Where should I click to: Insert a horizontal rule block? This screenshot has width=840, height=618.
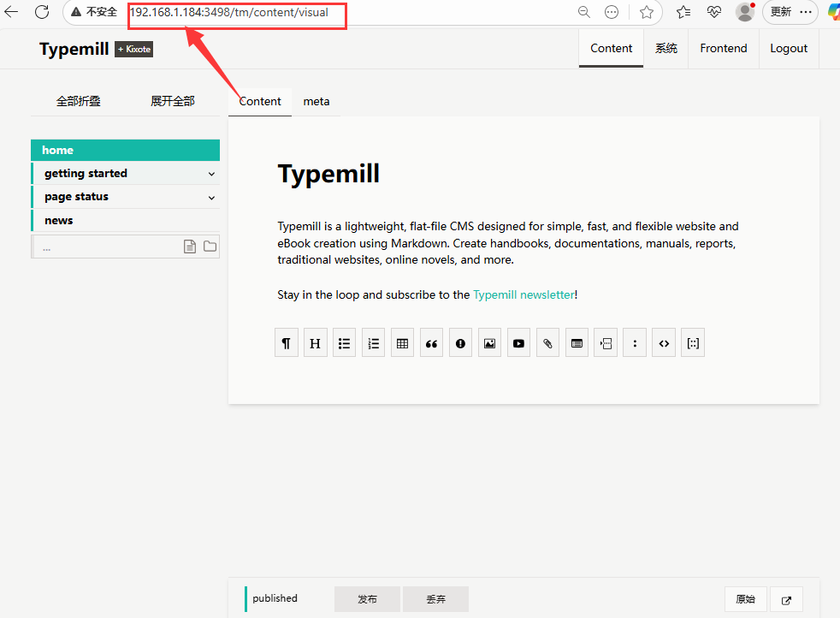click(606, 343)
